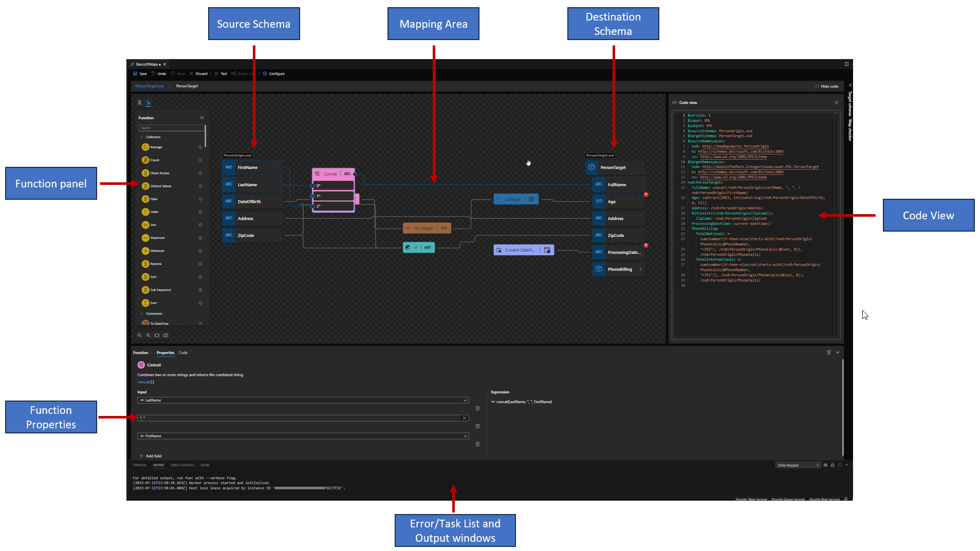Open the Data Mapper output dropdown
980x551 pixels.
point(798,465)
